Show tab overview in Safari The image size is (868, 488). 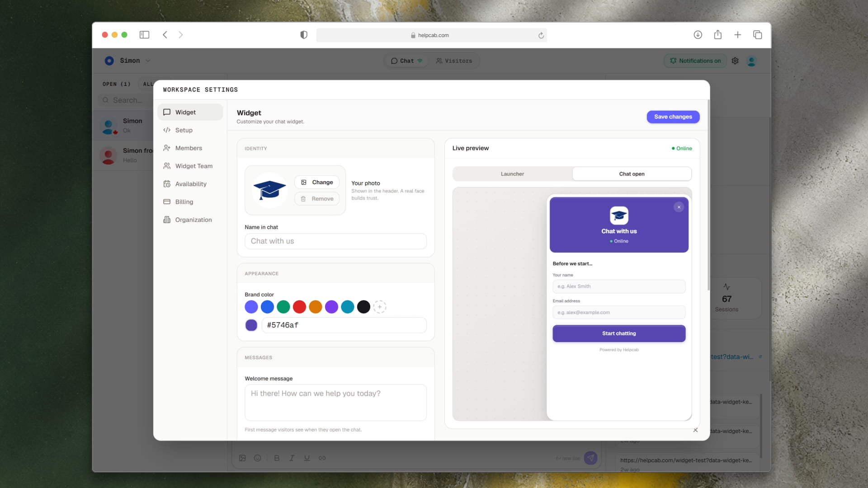coord(758,35)
